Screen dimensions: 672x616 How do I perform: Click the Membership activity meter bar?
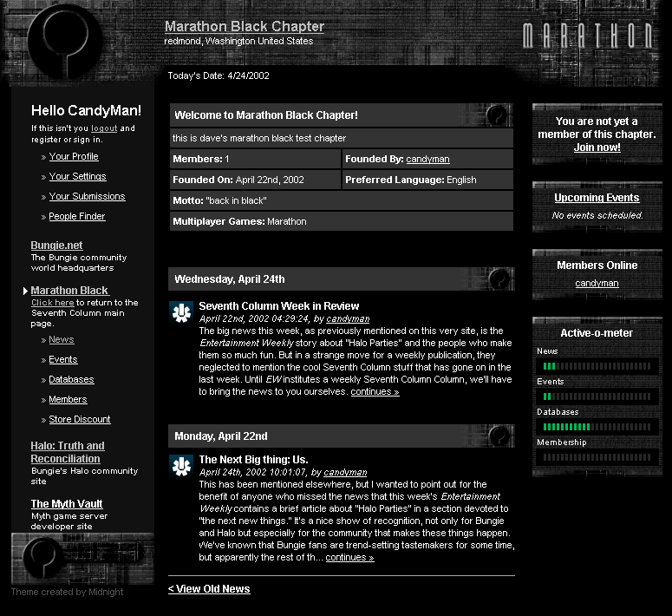point(597,458)
